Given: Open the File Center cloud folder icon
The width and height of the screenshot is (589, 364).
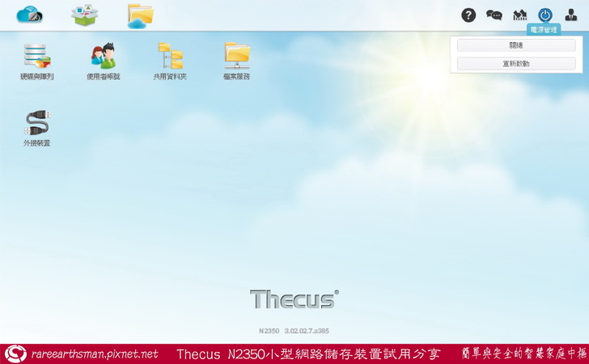Looking at the screenshot, I should (140, 16).
